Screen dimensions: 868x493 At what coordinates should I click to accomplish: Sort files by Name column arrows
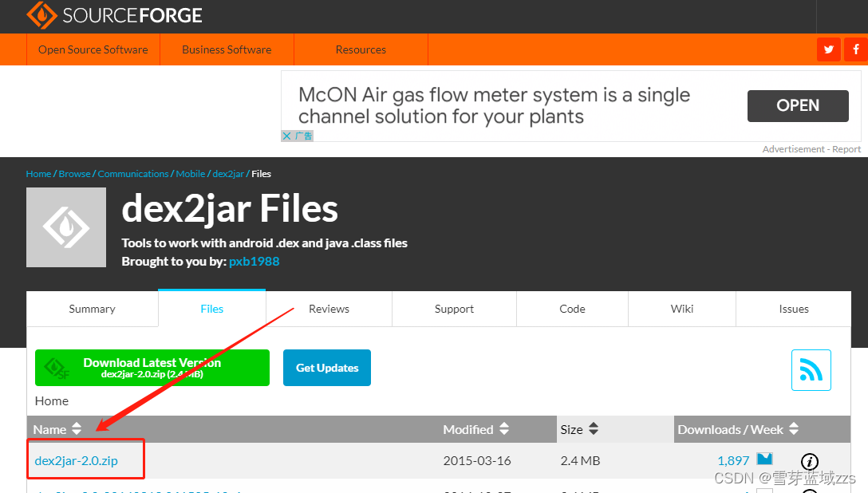pyautogui.click(x=77, y=429)
